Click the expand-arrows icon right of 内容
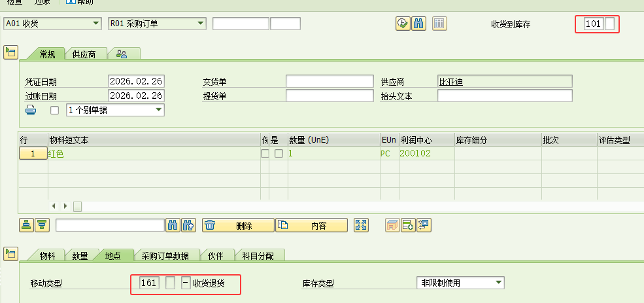This screenshot has height=303, width=644. click(x=361, y=225)
